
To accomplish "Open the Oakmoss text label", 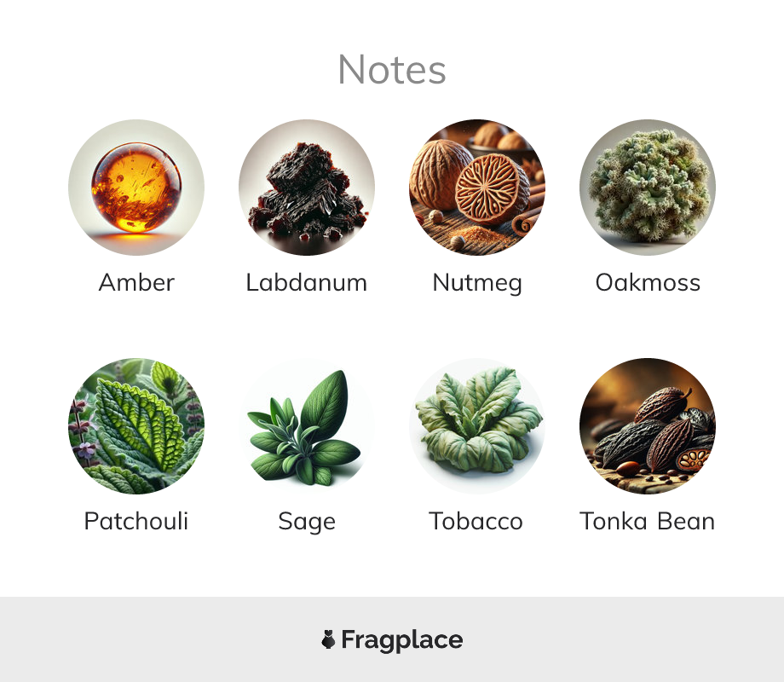I will pyautogui.click(x=648, y=282).
